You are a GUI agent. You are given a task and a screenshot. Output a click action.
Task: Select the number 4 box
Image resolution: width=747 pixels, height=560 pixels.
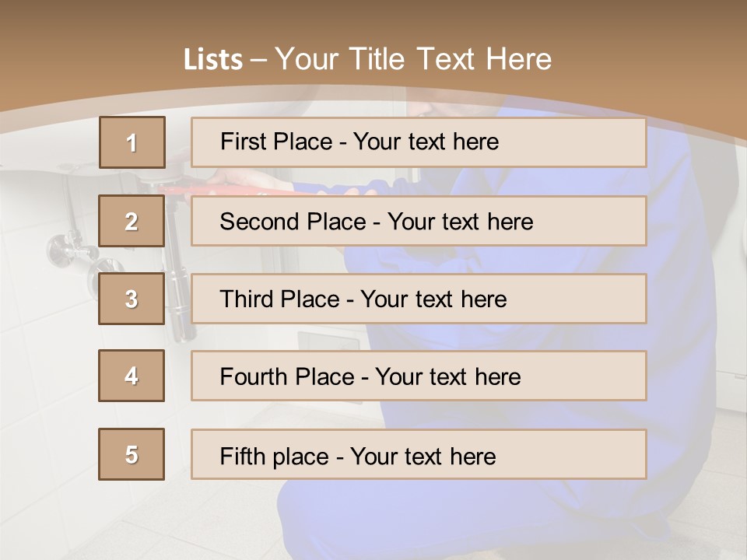tap(132, 376)
